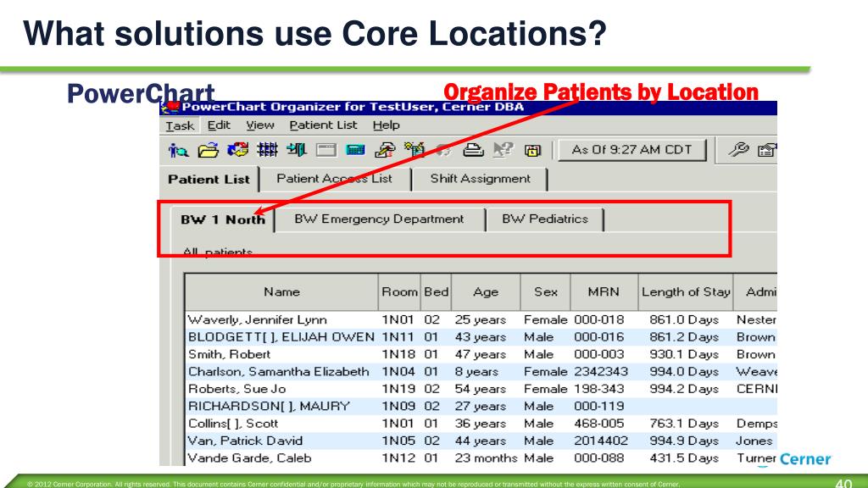The width and height of the screenshot is (868, 488).
Task: Sort by the Age column header
Action: (x=486, y=292)
